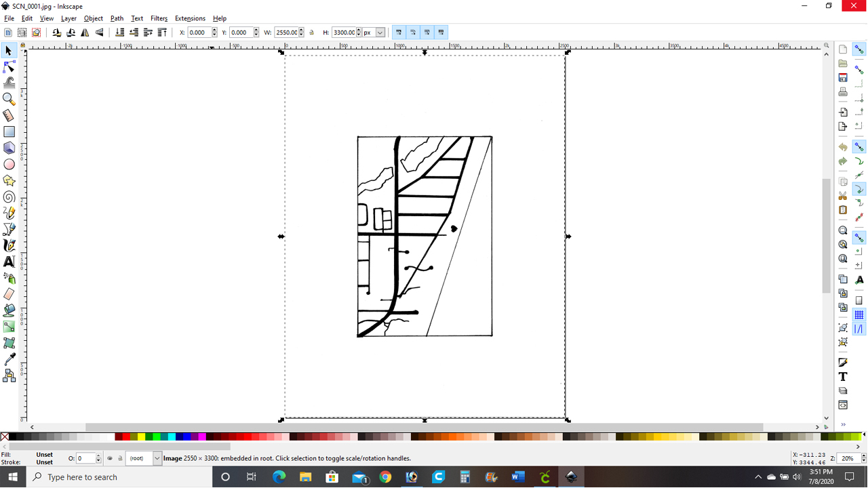Open Microsoft Word from taskbar
Screen dimensions: 868x488
click(518, 477)
